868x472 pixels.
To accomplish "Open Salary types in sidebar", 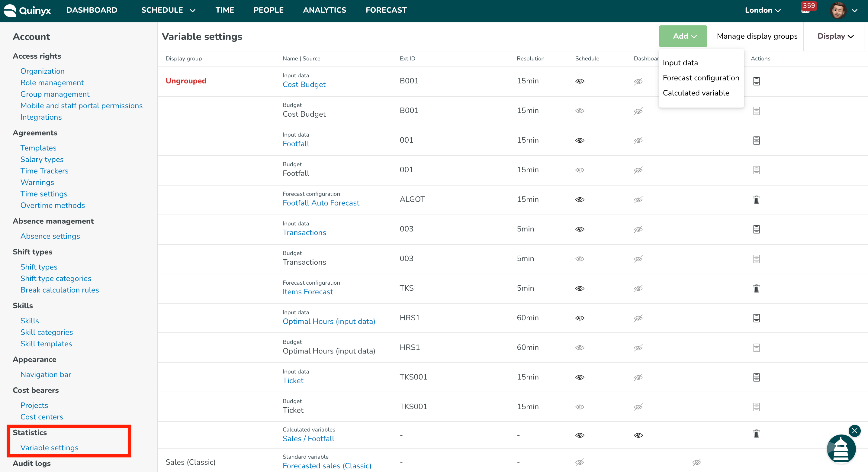I will click(42, 160).
